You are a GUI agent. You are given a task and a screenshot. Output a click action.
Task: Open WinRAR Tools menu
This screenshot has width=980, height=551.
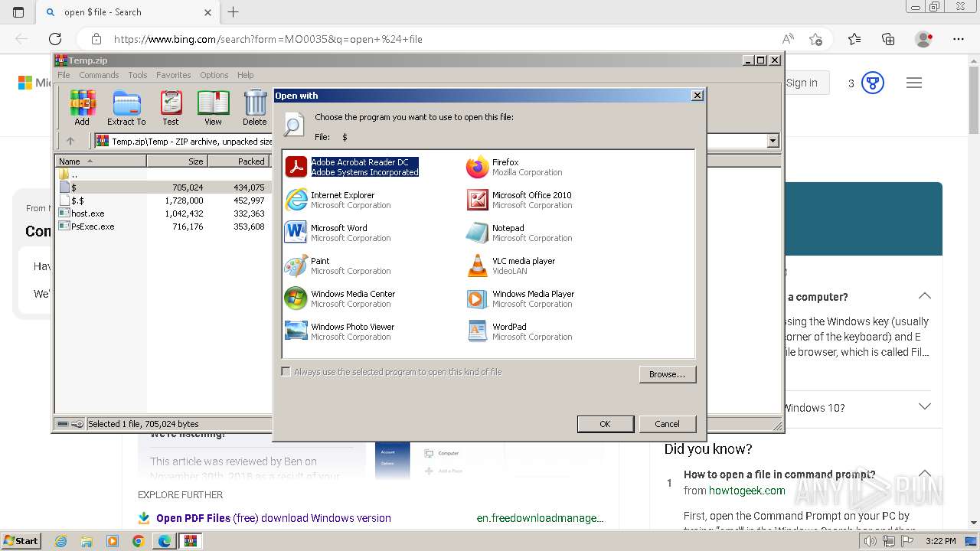click(x=138, y=75)
